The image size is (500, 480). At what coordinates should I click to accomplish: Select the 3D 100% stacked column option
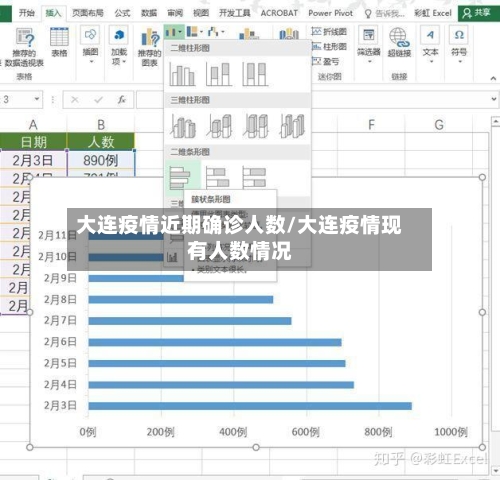tap(256, 126)
